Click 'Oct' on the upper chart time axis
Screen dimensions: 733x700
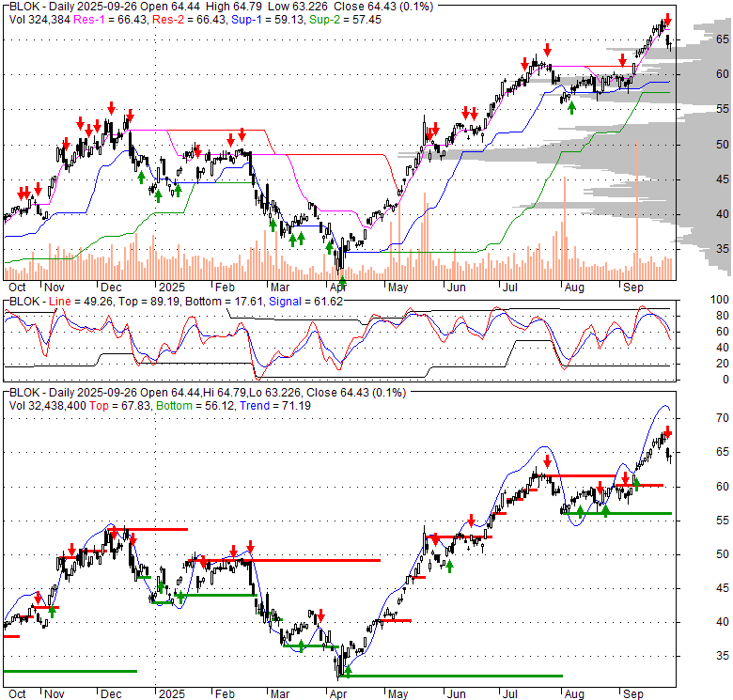coord(17,288)
